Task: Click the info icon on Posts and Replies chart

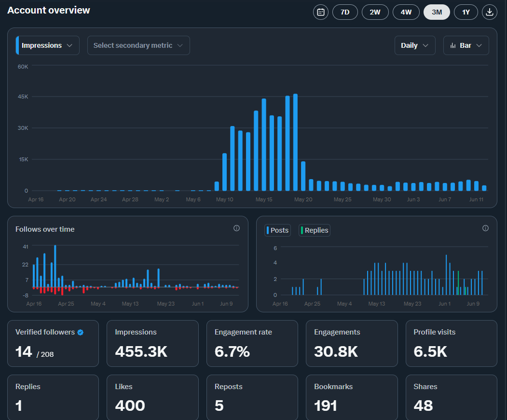Action: (485, 228)
